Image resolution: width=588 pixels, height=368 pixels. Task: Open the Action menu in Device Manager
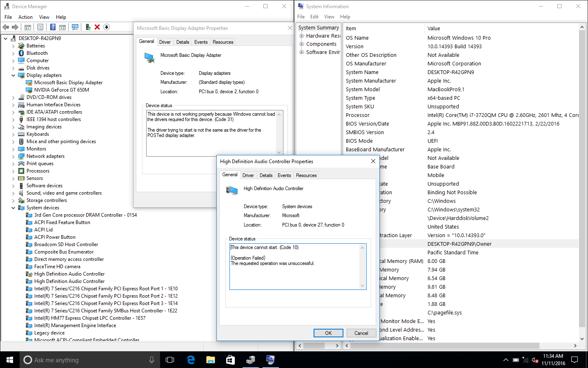click(x=25, y=17)
